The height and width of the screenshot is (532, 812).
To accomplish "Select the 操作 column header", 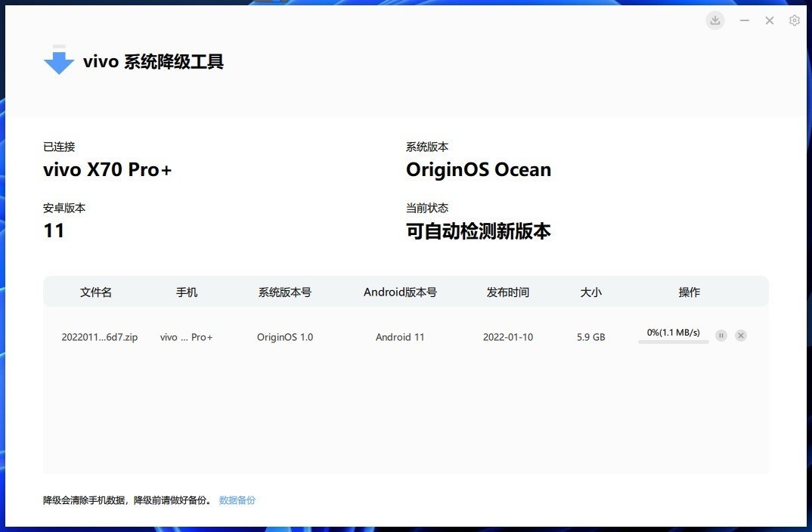I will 690,292.
